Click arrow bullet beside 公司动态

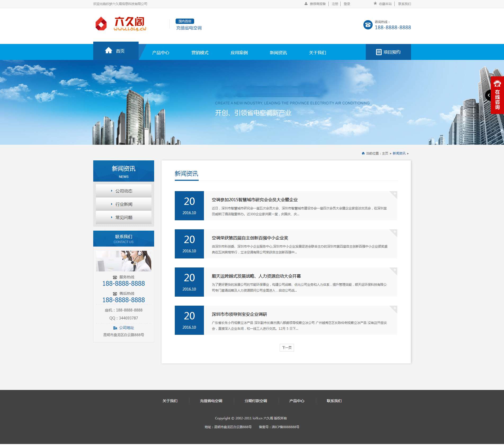click(112, 191)
